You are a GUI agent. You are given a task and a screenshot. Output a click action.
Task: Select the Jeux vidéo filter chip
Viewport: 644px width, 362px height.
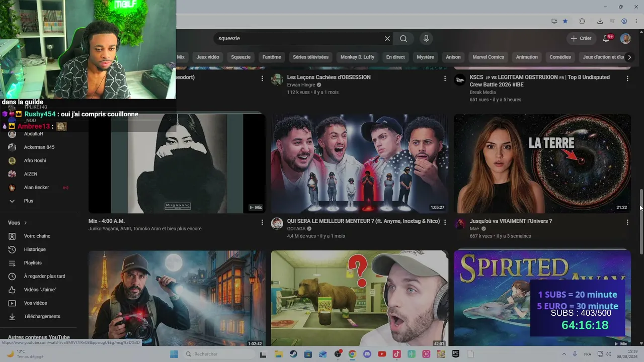208,57
